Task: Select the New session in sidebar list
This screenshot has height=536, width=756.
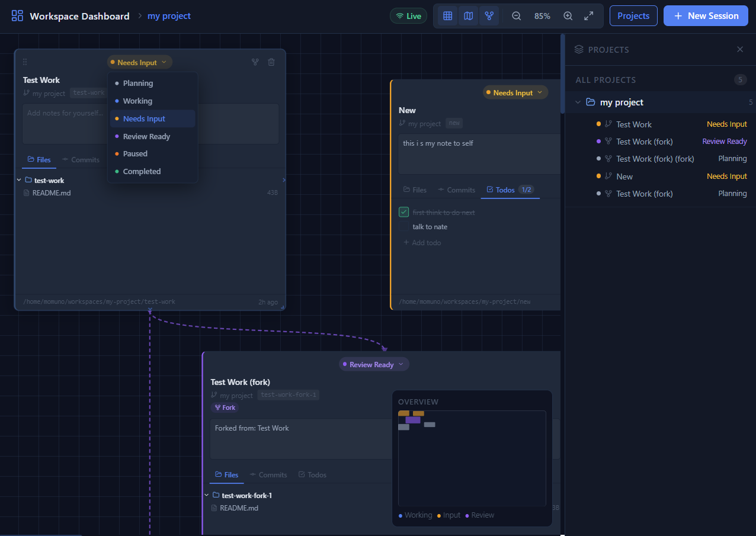Action: pos(661,176)
